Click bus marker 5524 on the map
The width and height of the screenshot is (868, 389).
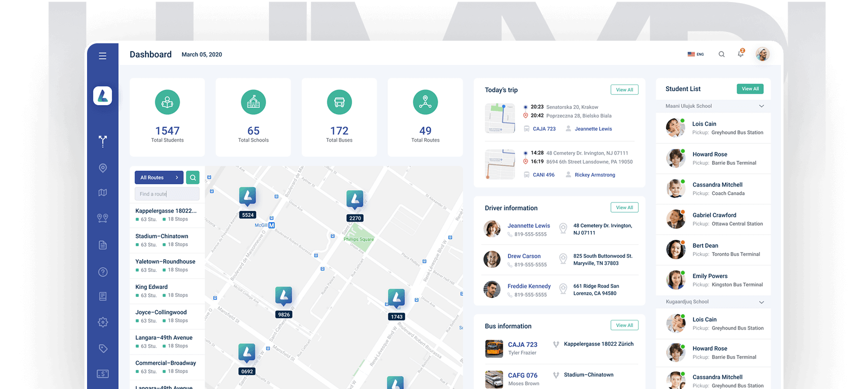(248, 197)
